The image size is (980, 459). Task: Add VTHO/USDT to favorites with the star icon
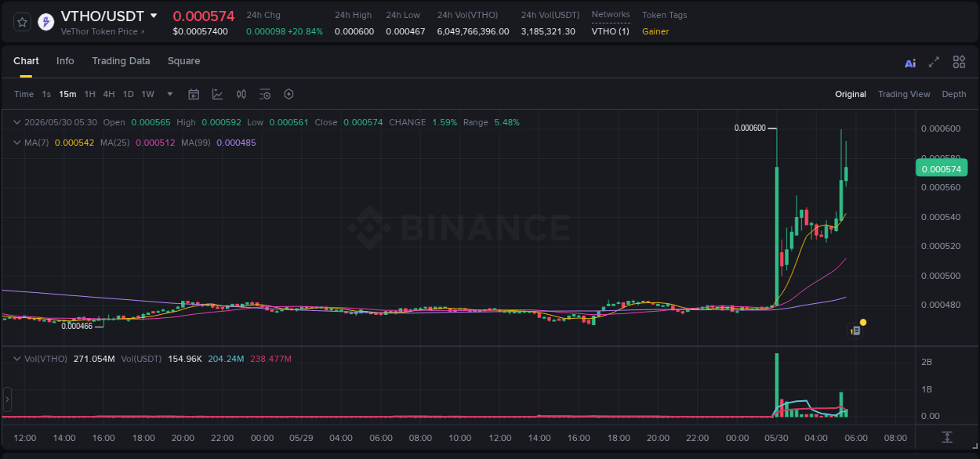pyautogui.click(x=22, y=22)
